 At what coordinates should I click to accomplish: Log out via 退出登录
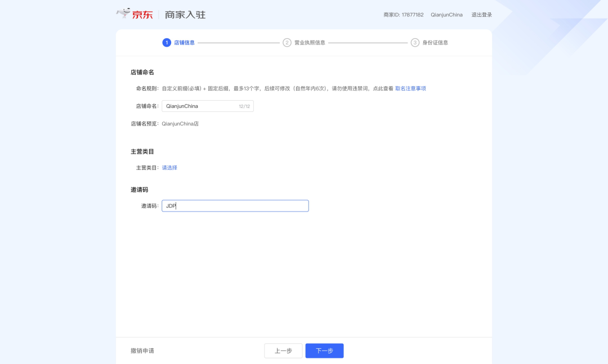pyautogui.click(x=481, y=15)
